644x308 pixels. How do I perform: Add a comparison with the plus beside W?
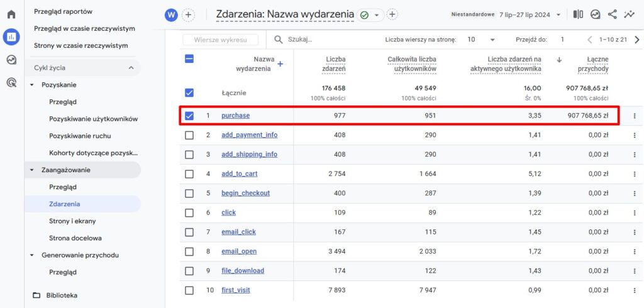pos(188,15)
